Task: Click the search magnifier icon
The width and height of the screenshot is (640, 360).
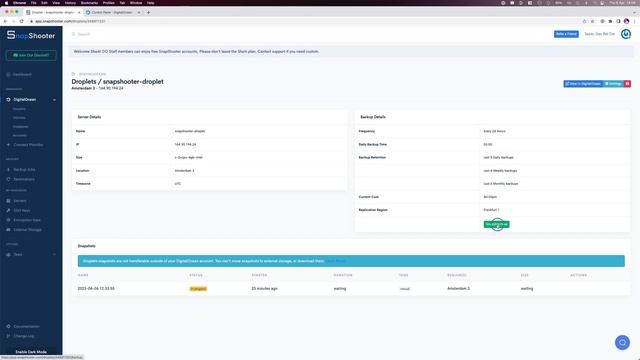Action: click(x=73, y=34)
